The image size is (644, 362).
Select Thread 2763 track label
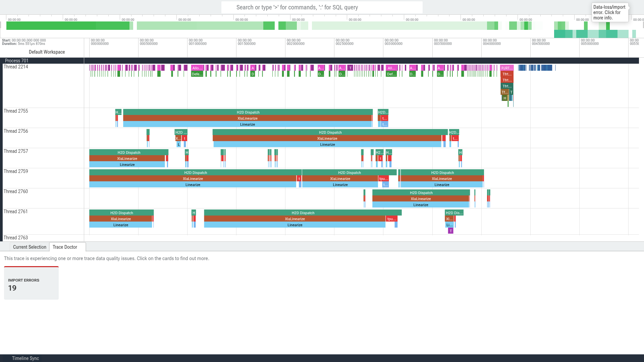pyautogui.click(x=16, y=238)
